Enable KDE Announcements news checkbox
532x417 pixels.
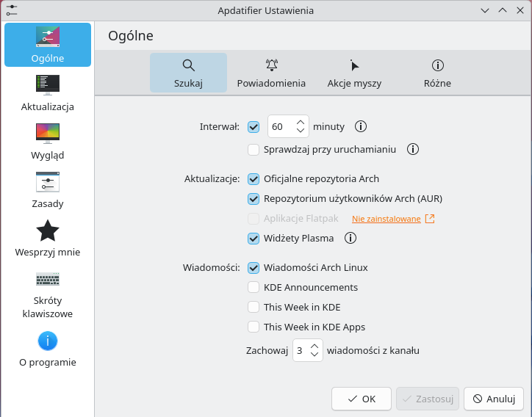pyautogui.click(x=254, y=288)
